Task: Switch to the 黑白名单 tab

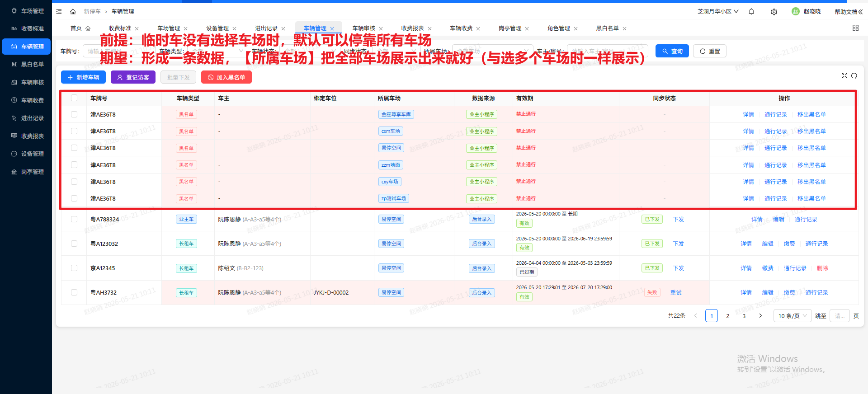Action: tap(608, 28)
